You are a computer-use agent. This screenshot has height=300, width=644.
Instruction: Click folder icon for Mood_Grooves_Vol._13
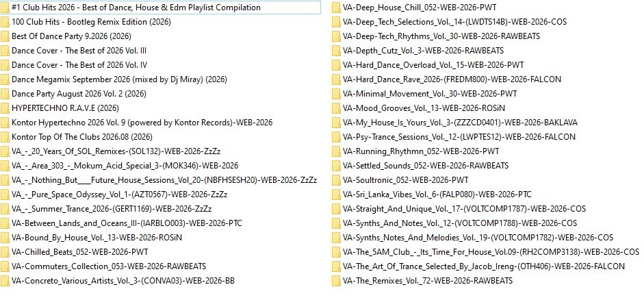(x=336, y=108)
